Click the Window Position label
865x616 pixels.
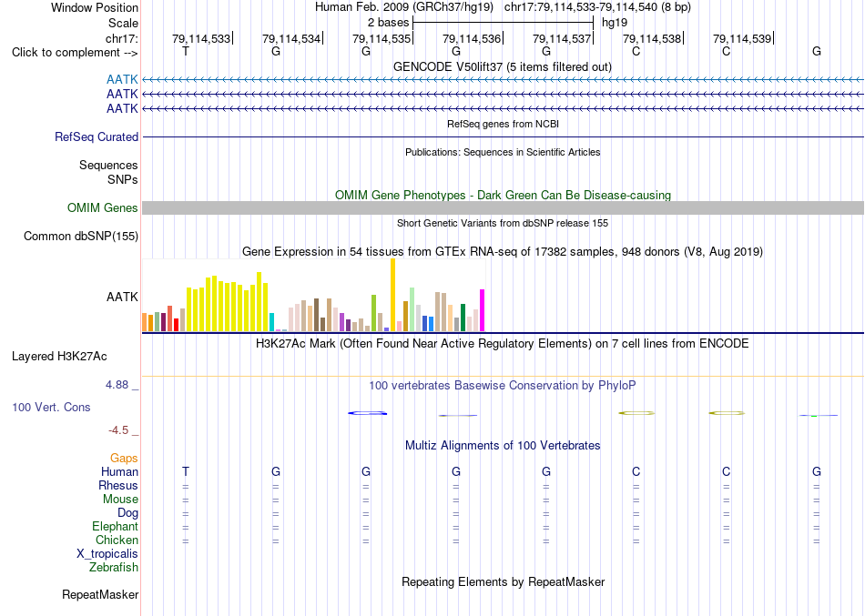pos(95,7)
